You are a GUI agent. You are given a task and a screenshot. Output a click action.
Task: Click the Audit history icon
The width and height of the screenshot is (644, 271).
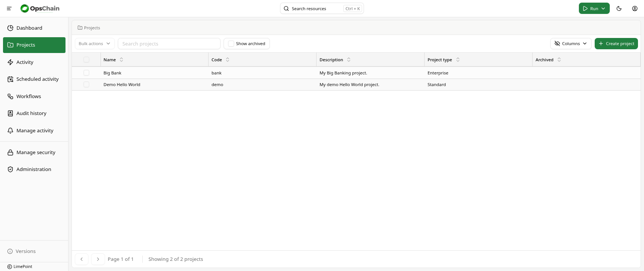[x=11, y=113]
